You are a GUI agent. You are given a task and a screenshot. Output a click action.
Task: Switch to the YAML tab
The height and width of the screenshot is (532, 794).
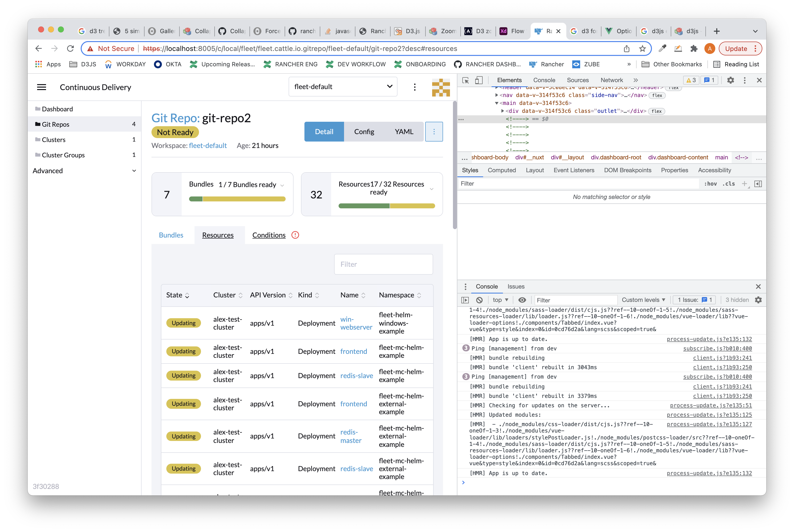404,132
